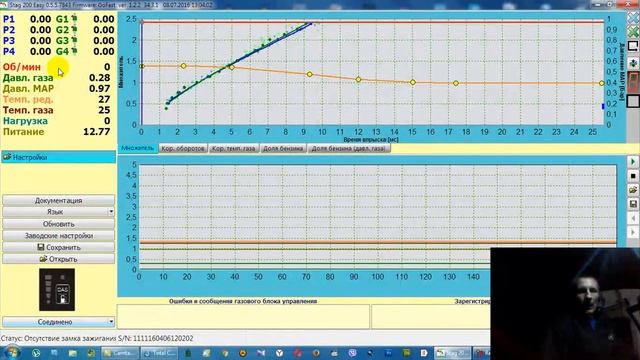Click the Темп. ред. reading label
Image resolution: width=640 pixels, height=360 pixels.
point(28,99)
